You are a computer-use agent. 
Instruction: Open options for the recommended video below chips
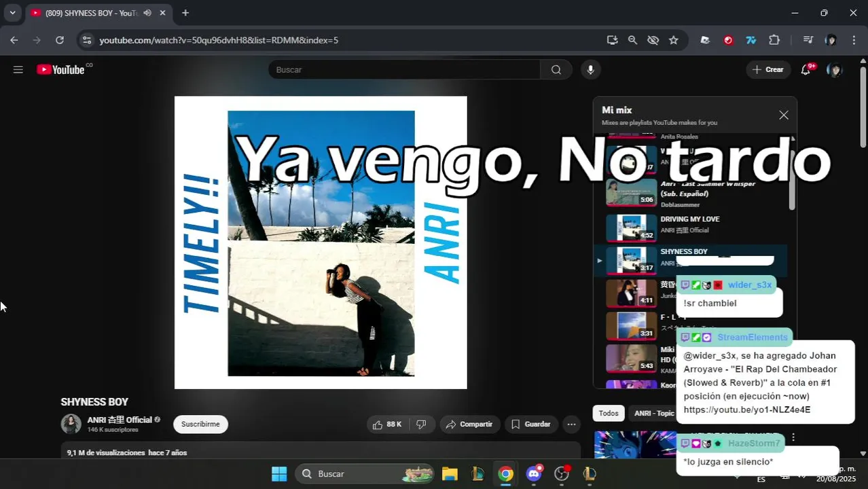pyautogui.click(x=793, y=437)
